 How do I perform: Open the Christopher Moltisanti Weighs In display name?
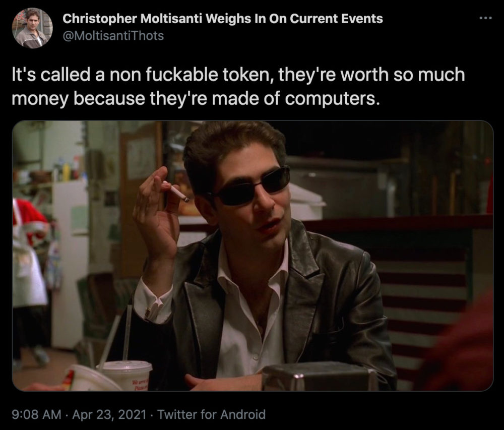[x=222, y=19]
